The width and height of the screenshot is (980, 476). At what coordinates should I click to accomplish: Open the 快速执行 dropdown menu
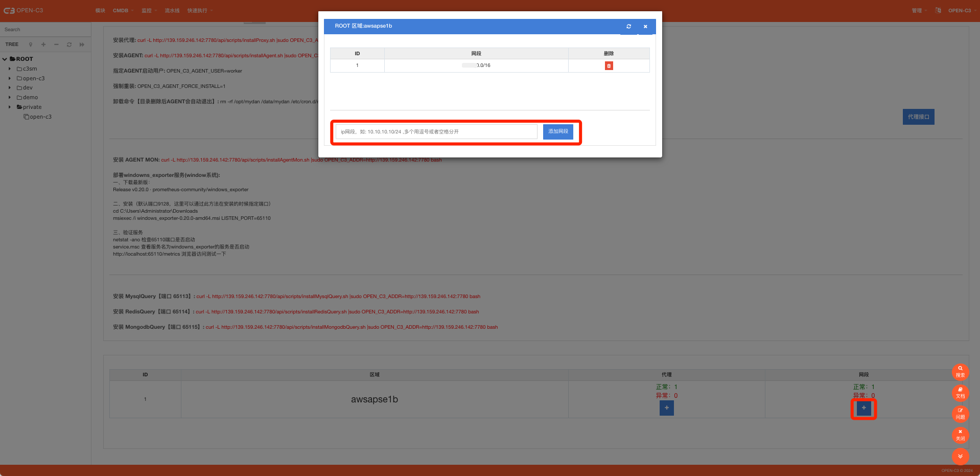200,10
